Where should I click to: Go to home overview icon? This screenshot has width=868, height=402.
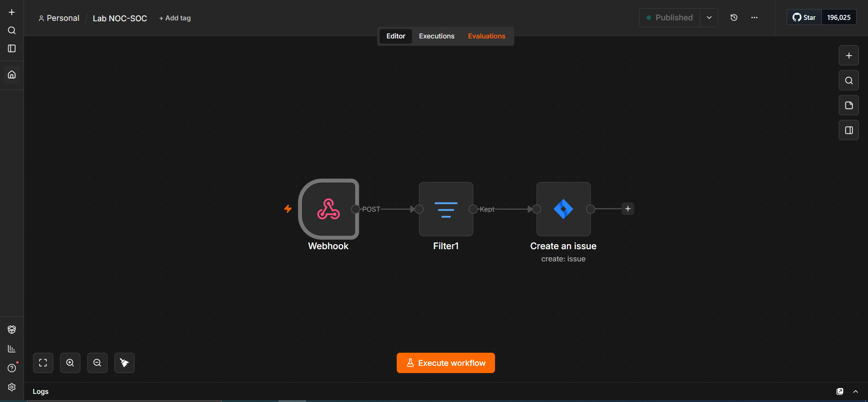(12, 75)
